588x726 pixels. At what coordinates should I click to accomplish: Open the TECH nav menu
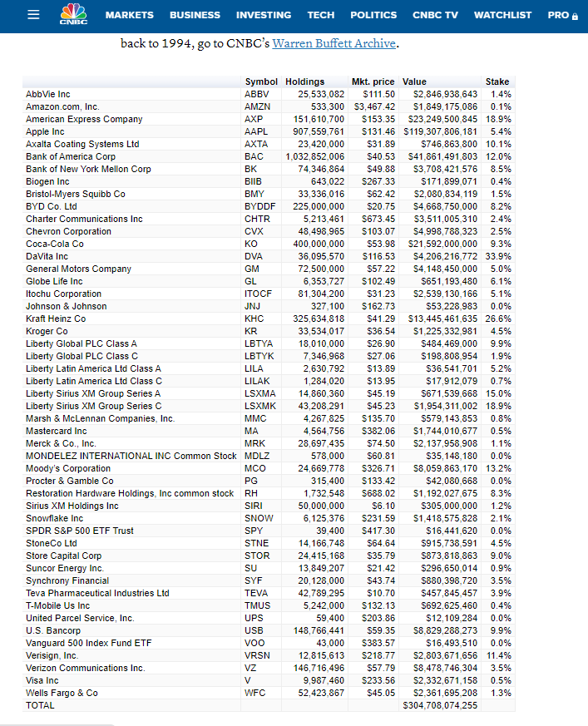click(x=321, y=15)
